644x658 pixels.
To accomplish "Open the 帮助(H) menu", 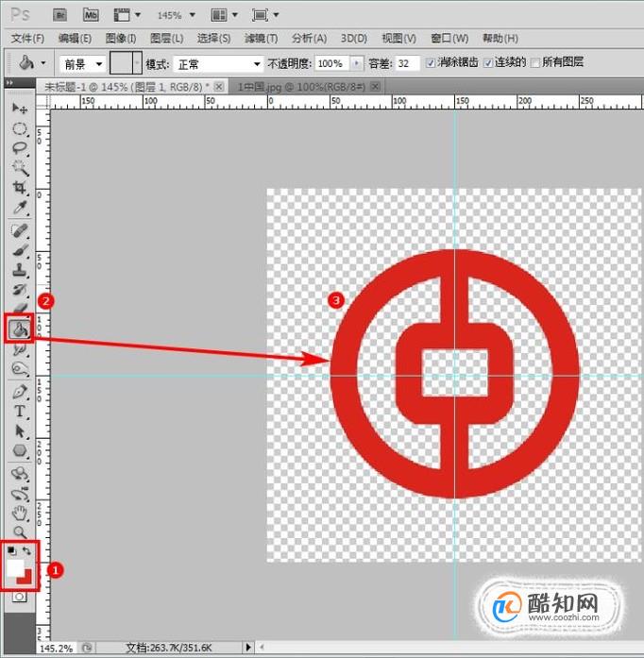I will click(500, 38).
